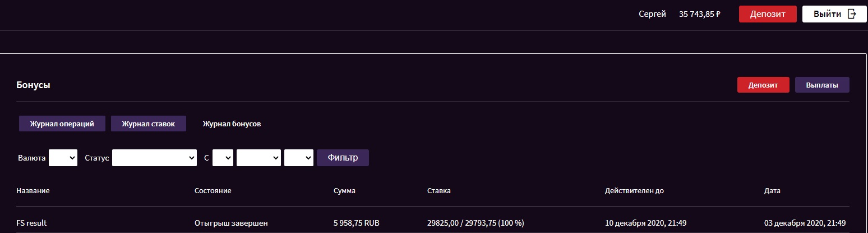Select the Журнал бонусов tab
The height and width of the screenshot is (233, 868).
(x=232, y=124)
